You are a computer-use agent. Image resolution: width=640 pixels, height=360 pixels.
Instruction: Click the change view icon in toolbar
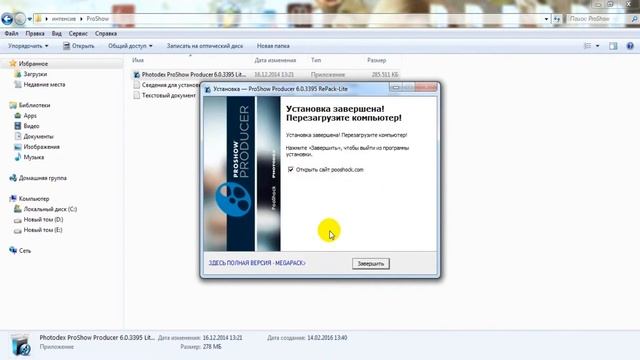click(x=588, y=46)
